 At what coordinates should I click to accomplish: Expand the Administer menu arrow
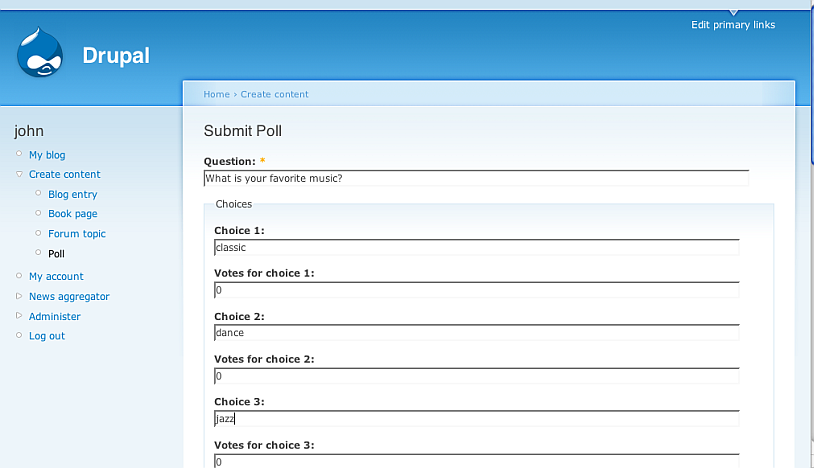(x=19, y=316)
